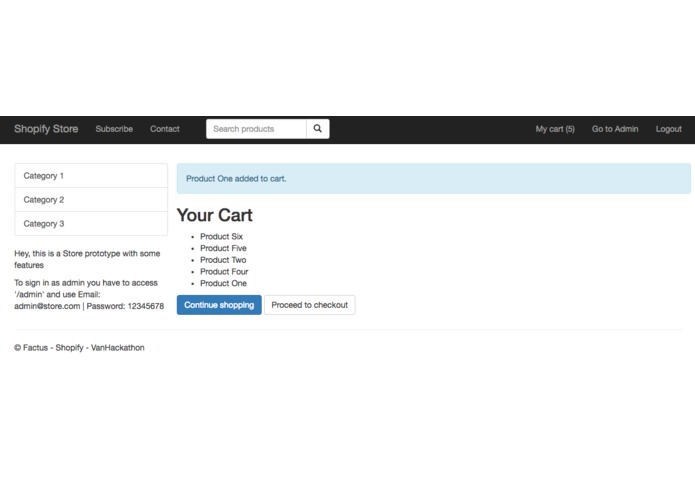Click the Logout link
The width and height of the screenshot is (695, 494).
click(669, 129)
